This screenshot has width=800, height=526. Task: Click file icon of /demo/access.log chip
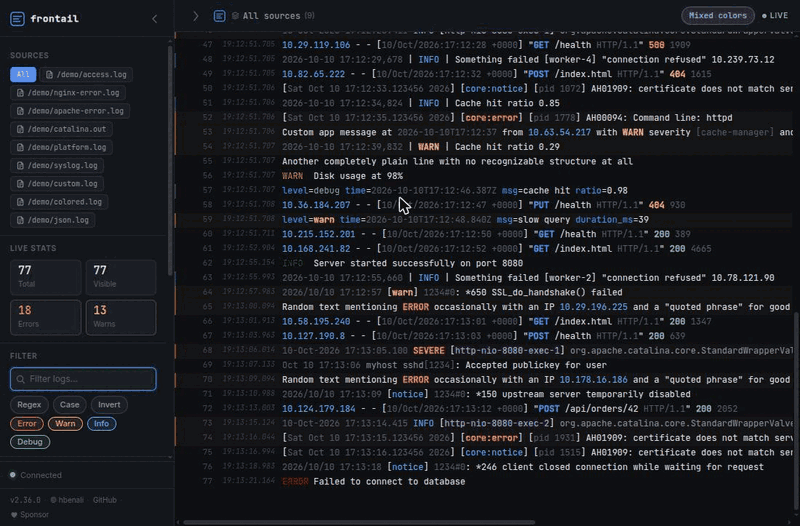(49, 74)
